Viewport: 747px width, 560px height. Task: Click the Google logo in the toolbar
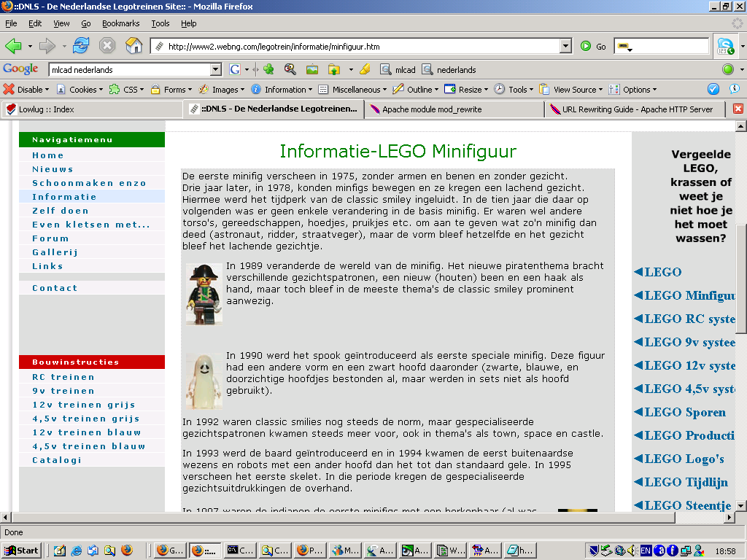[x=20, y=69]
